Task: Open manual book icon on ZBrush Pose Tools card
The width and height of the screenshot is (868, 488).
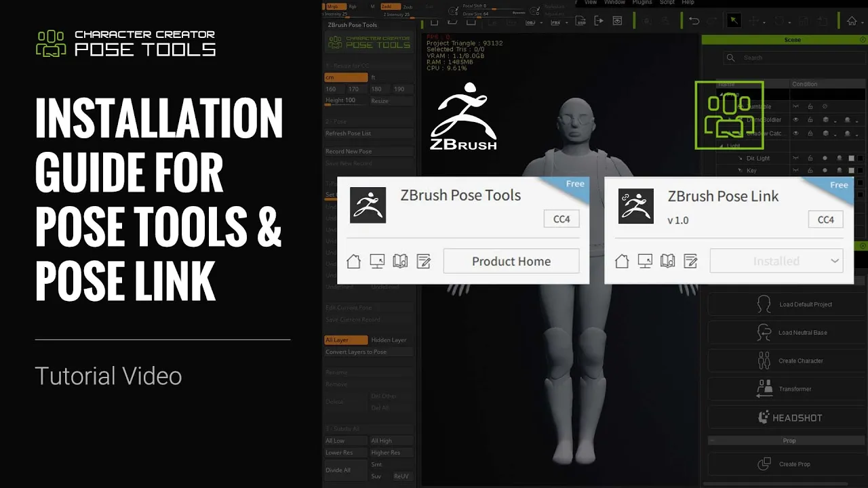Action: [400, 261]
